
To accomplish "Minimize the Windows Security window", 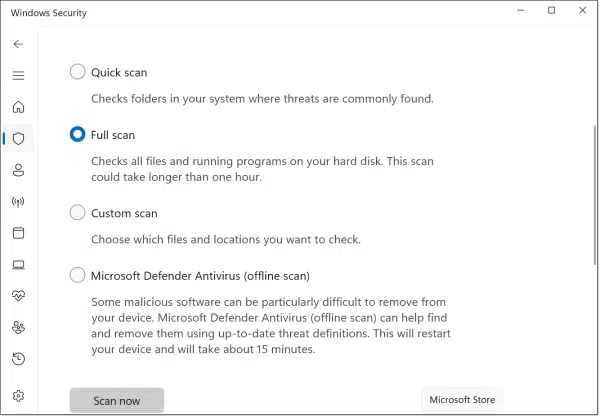I will tap(520, 10).
